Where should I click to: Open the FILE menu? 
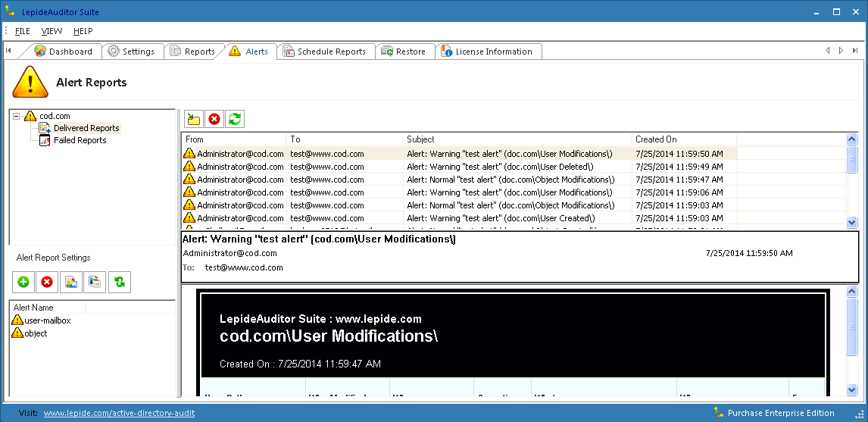pyautogui.click(x=23, y=31)
